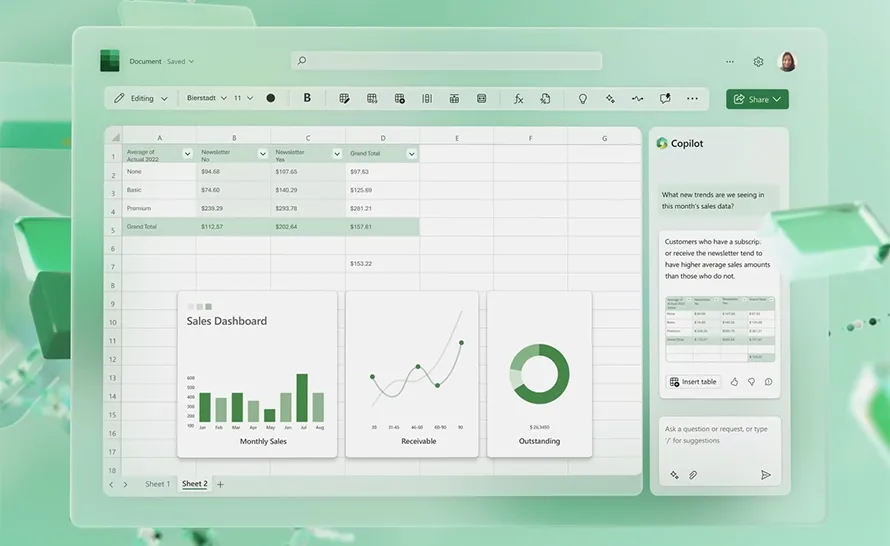The height and width of the screenshot is (546, 890).
Task: Select column A header
Action: coord(159,137)
